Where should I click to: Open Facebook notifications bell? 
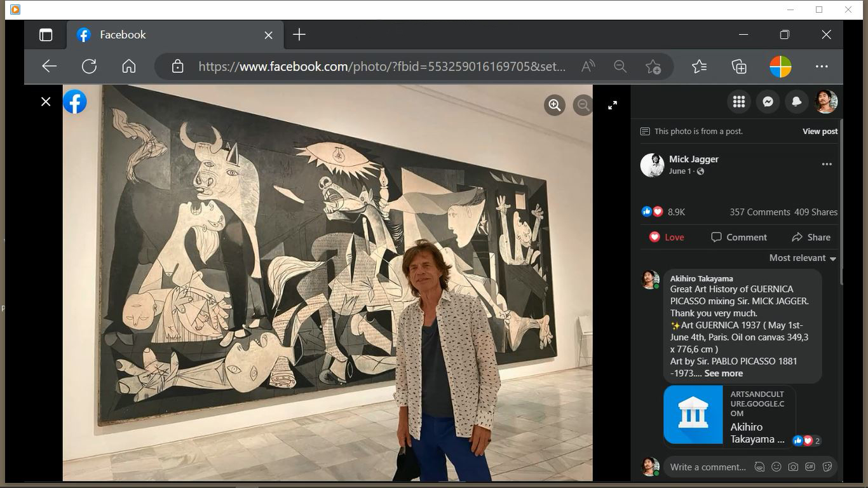797,102
